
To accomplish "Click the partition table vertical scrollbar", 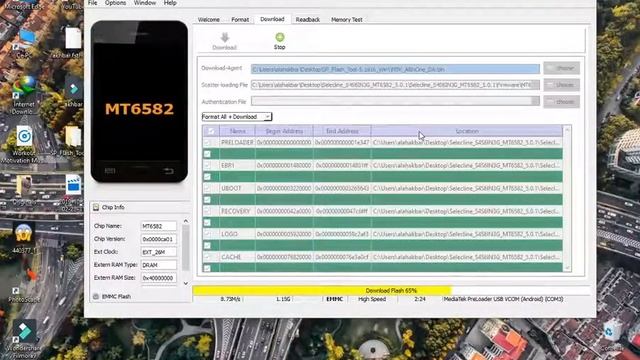I will pos(567,199).
